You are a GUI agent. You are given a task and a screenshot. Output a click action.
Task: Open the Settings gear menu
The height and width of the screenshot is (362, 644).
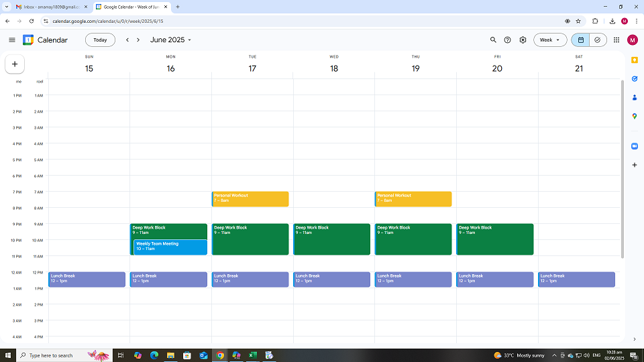click(523, 40)
